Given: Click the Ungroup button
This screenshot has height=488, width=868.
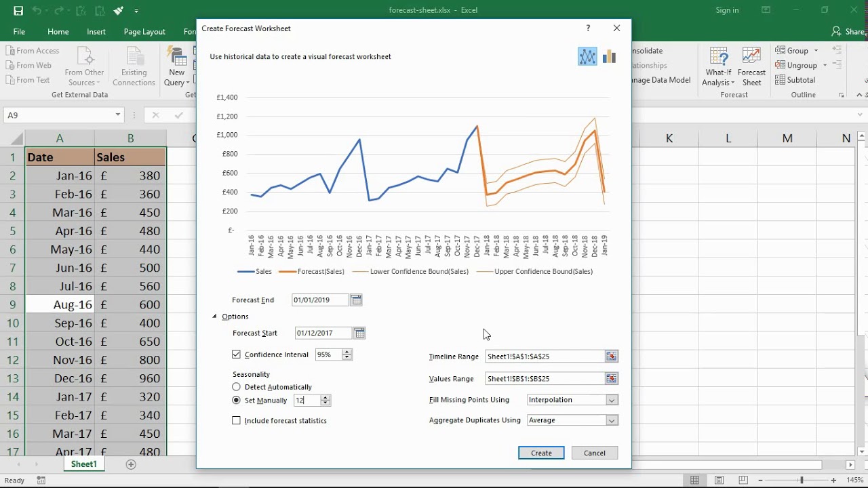Looking at the screenshot, I should [796, 66].
